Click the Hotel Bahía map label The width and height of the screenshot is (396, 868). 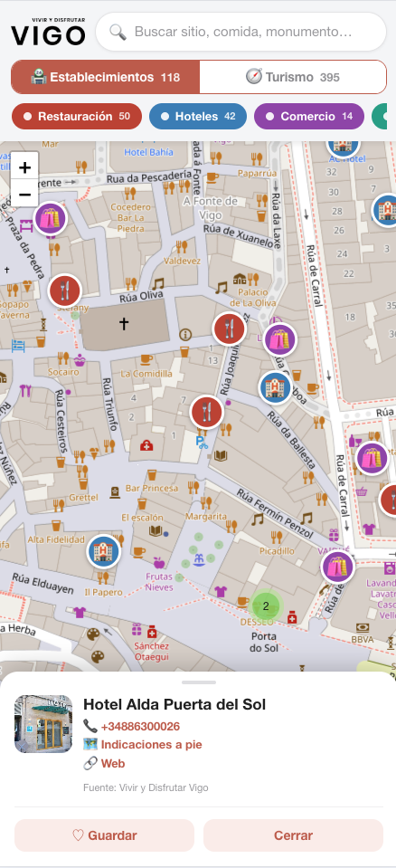coord(148,152)
